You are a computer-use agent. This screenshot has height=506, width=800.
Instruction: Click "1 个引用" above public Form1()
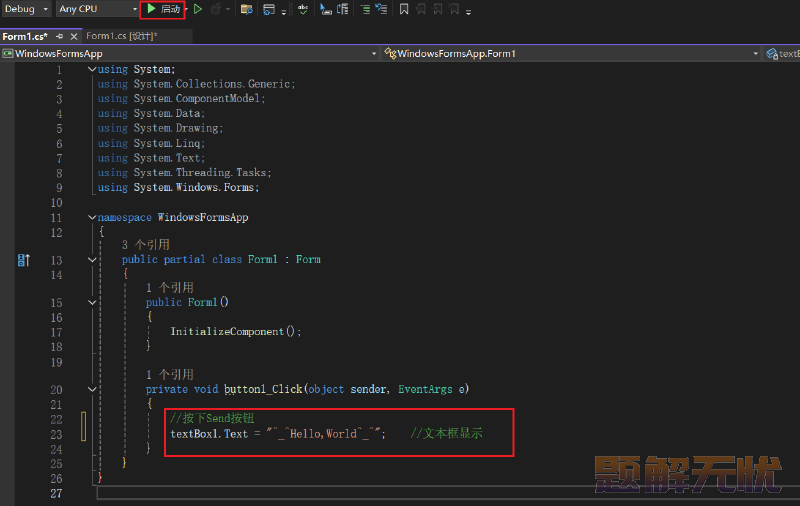click(x=170, y=287)
